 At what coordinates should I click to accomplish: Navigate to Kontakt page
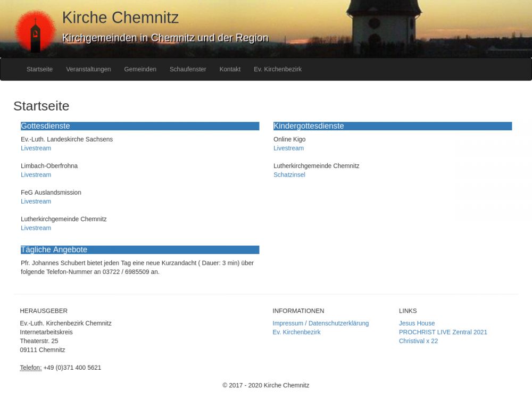[230, 69]
